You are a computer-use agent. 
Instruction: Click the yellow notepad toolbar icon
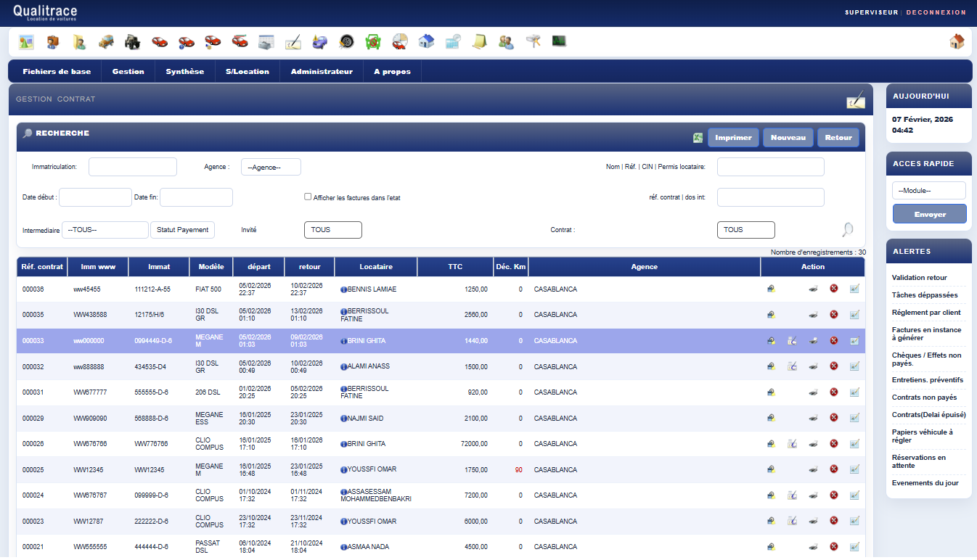tap(479, 42)
